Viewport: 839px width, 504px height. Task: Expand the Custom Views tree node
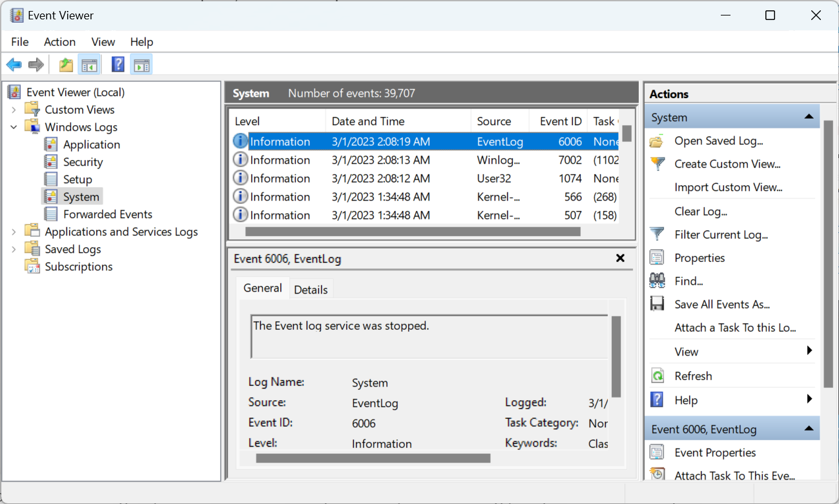coord(14,110)
